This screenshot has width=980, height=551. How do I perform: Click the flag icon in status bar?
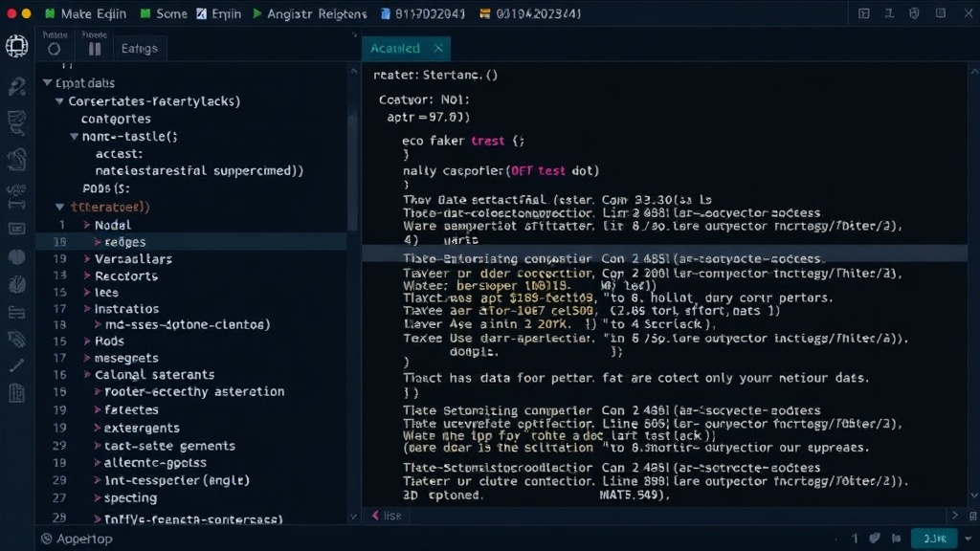click(x=897, y=539)
